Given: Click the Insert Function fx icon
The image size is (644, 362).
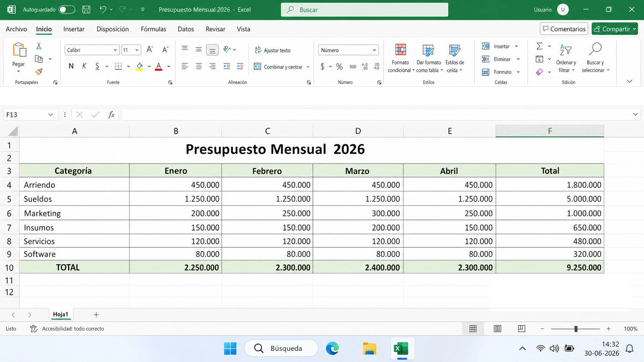Looking at the screenshot, I should 111,114.
